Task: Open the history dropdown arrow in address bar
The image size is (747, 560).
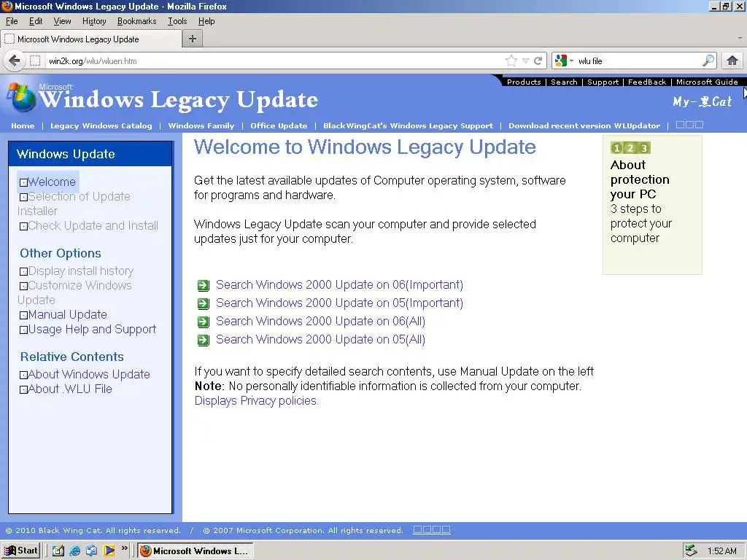Action: (525, 61)
